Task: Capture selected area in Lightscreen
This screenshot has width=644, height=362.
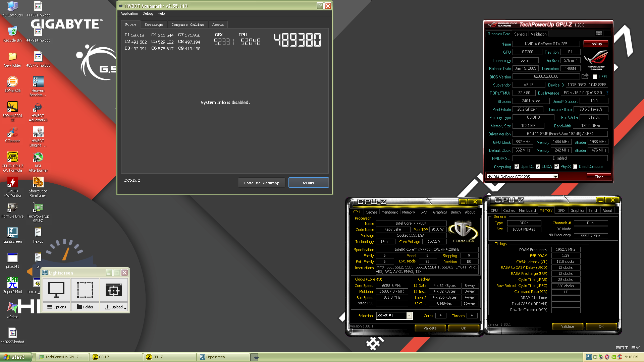Action: 85,290
